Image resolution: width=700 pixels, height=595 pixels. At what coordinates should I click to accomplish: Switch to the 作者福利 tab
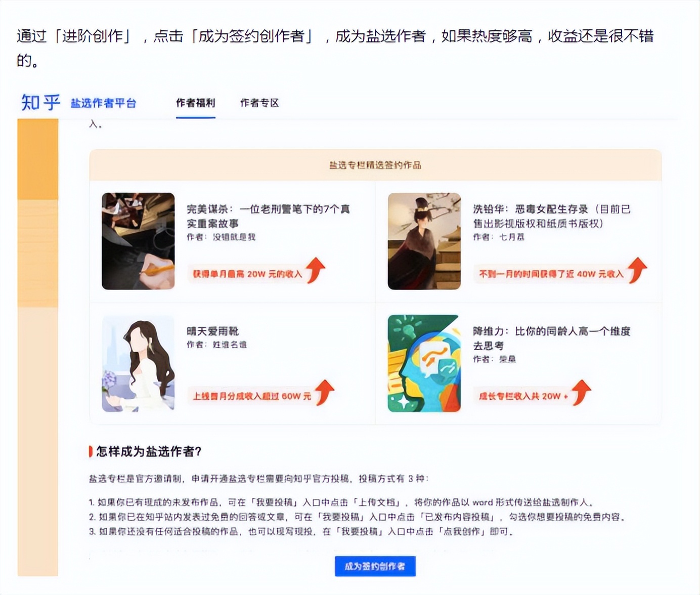point(195,103)
